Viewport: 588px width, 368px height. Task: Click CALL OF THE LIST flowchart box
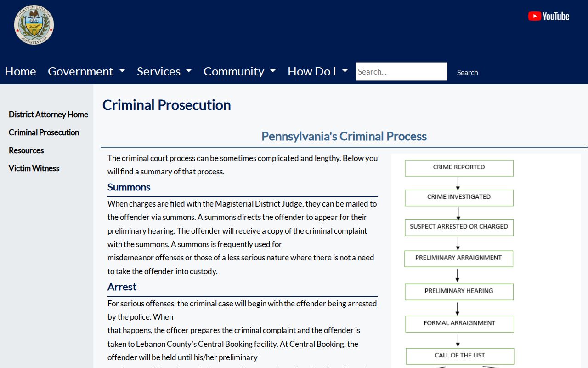click(460, 356)
